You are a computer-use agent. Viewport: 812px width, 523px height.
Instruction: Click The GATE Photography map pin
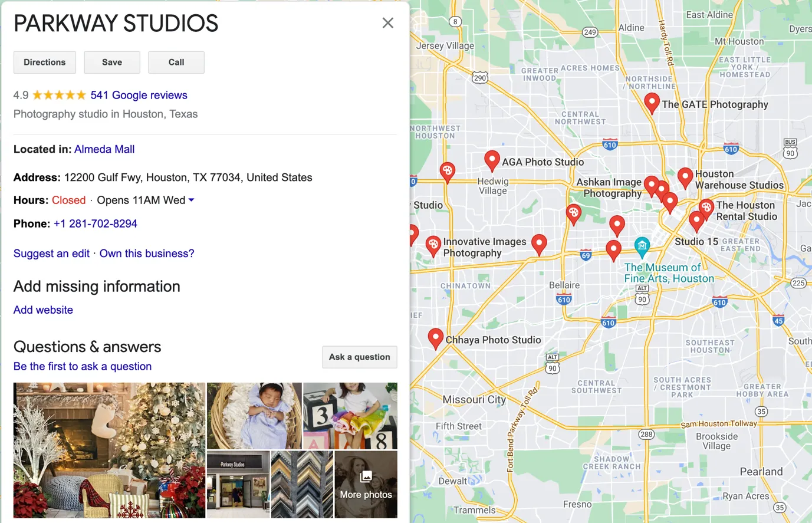tap(652, 102)
